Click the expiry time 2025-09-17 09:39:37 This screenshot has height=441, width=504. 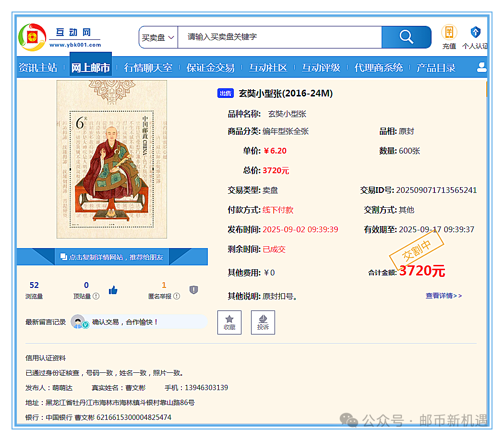(x=436, y=229)
